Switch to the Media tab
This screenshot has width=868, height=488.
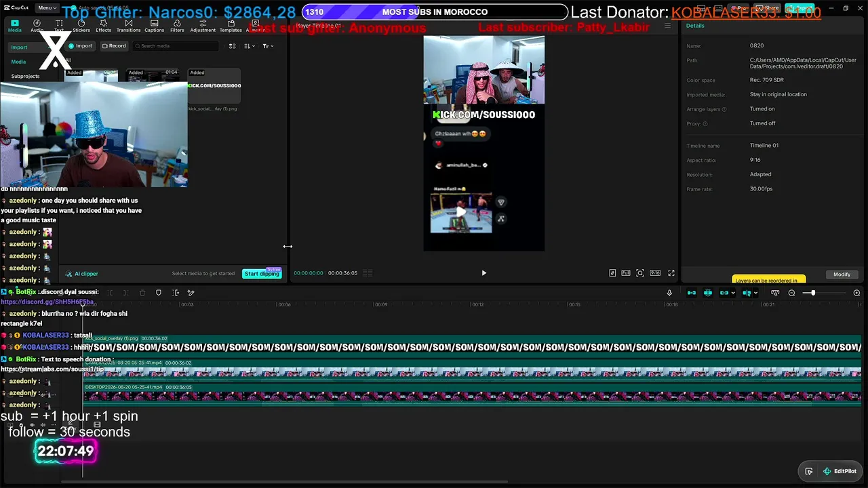coord(14,26)
